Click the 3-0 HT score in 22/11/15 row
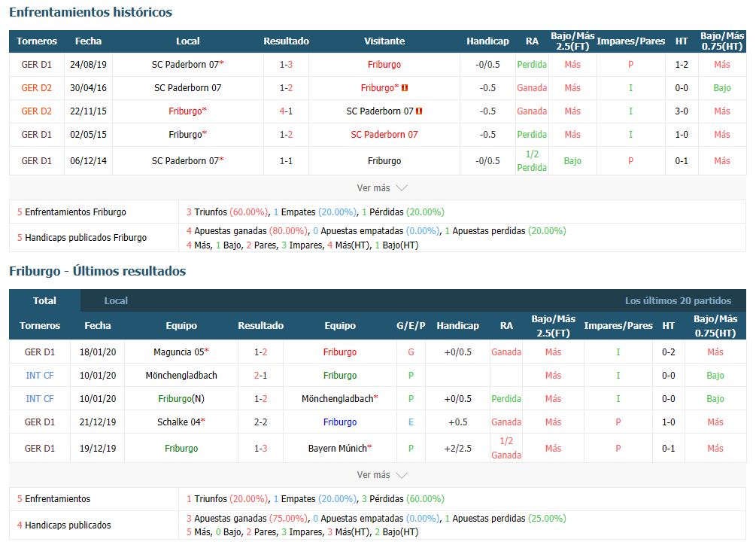 point(682,111)
